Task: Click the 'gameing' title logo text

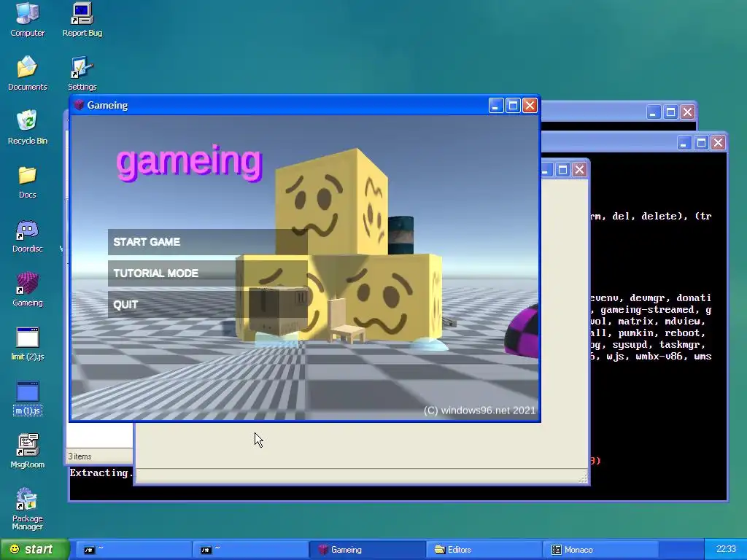Action: tap(190, 162)
